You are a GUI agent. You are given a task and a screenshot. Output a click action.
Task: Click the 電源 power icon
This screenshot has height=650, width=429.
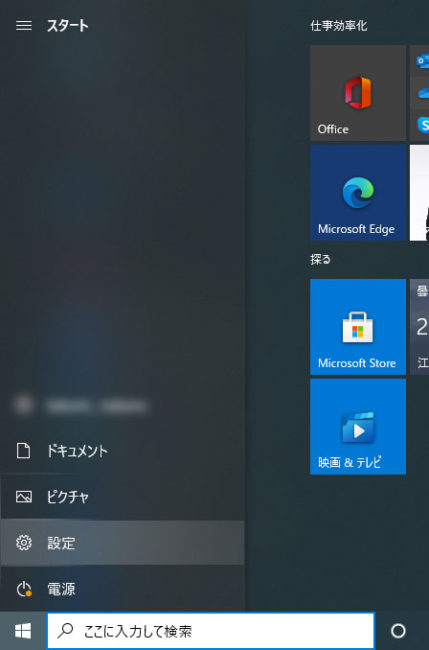(x=24, y=589)
